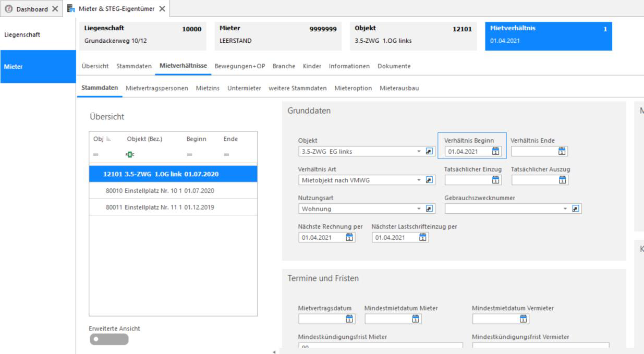This screenshot has width=644, height=354.
Task: Click the Liegenschaft 10000 header card
Action: click(x=142, y=36)
